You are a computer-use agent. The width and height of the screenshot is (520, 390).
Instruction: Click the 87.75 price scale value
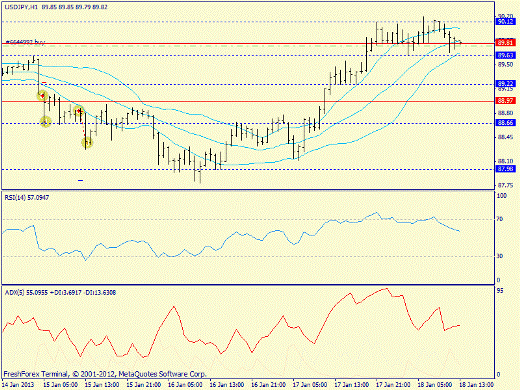click(x=505, y=185)
